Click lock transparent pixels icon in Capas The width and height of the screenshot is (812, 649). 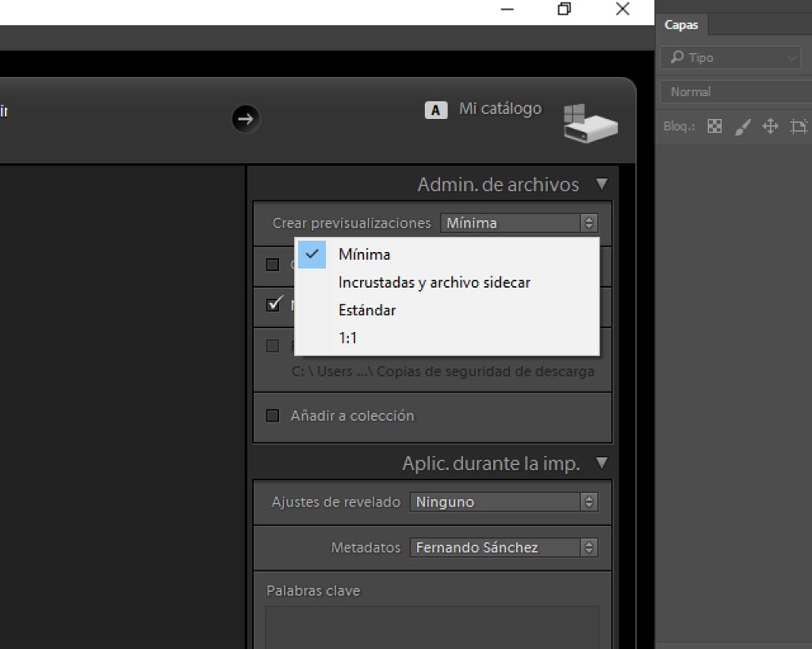tap(714, 126)
